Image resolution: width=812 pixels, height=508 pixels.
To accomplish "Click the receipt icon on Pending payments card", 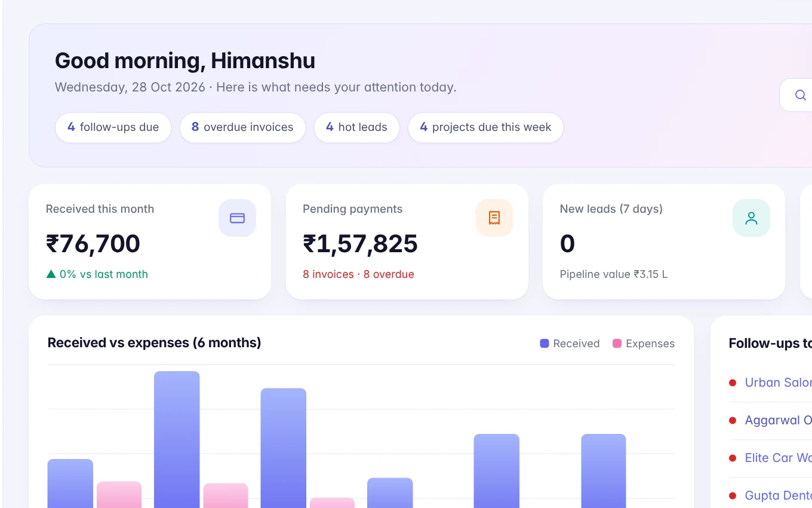I will (x=494, y=218).
